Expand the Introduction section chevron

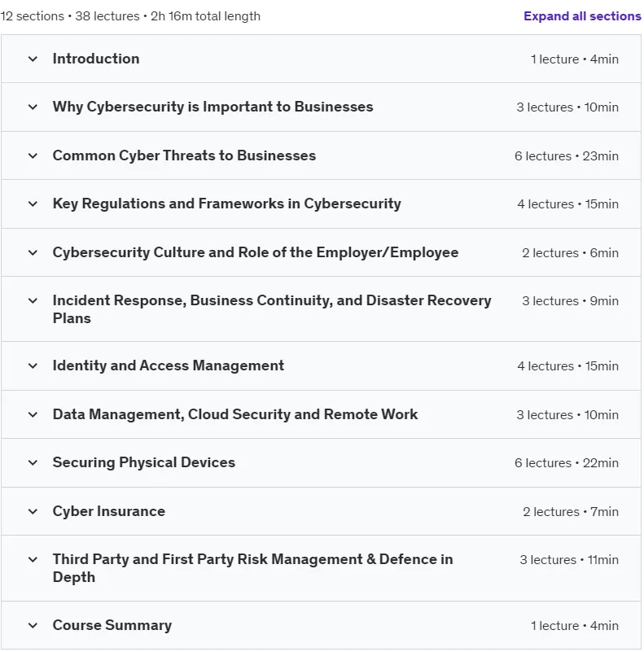33,59
